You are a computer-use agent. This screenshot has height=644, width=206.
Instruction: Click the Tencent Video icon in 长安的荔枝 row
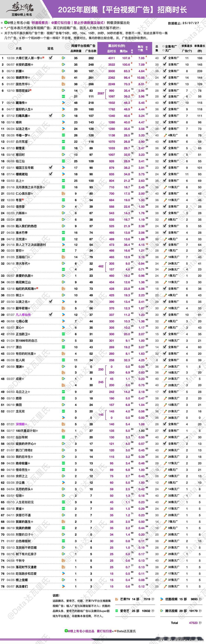[63, 65]
